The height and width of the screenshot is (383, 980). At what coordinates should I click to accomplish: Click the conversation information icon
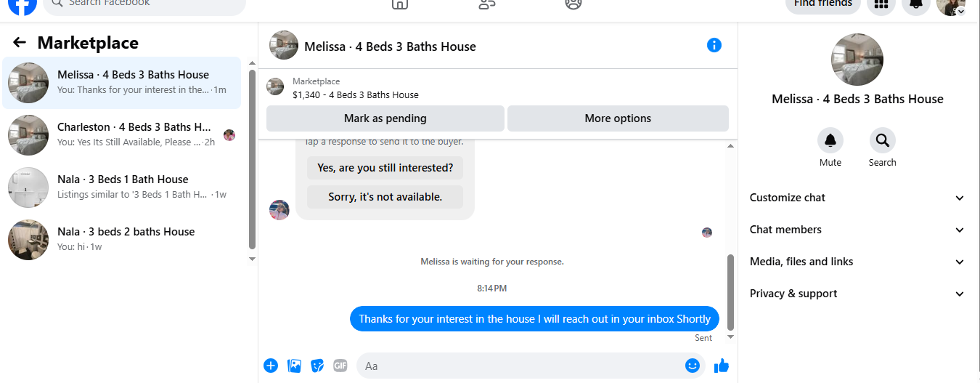coord(714,45)
